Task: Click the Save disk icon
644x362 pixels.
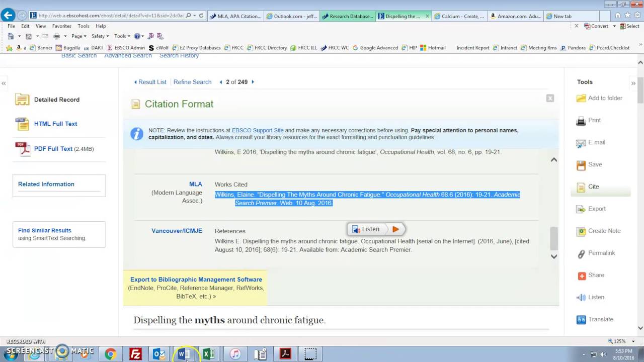Action: [x=581, y=165]
